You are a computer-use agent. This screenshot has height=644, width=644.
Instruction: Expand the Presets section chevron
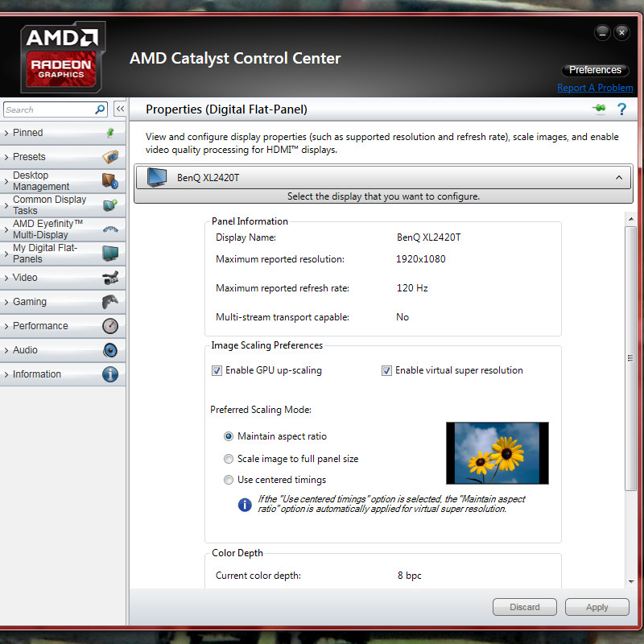[x=6, y=157]
